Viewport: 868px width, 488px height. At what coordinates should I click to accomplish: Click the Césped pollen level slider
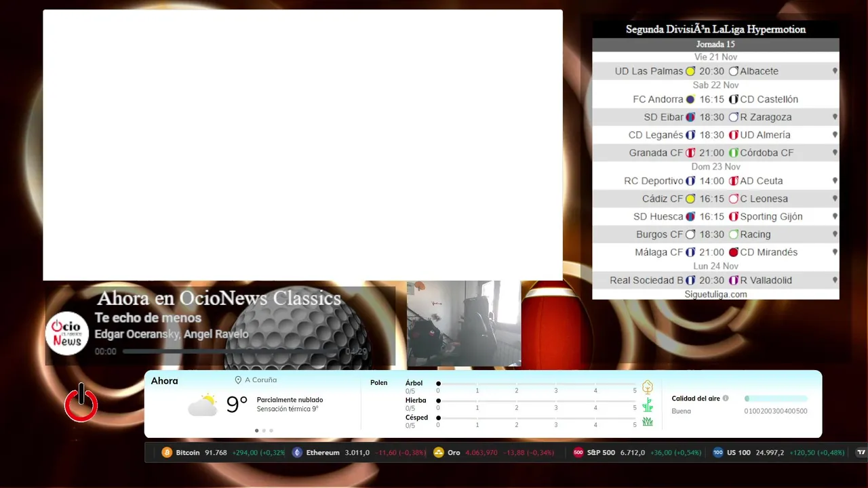click(x=536, y=418)
